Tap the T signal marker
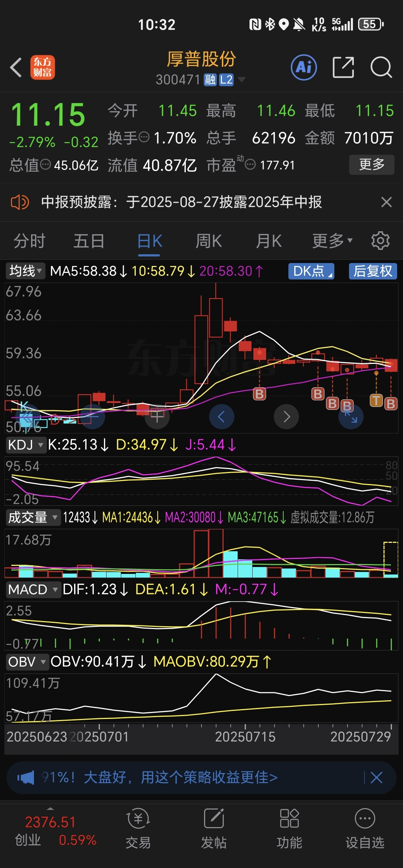 (x=376, y=400)
